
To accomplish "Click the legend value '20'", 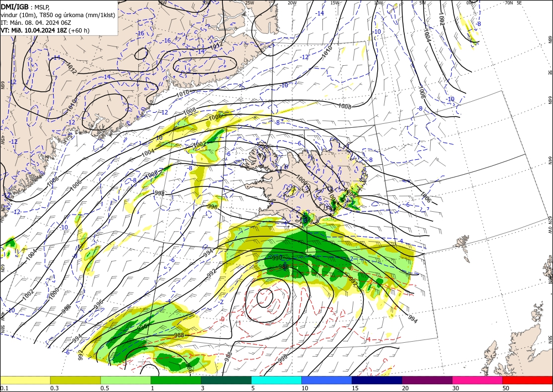I will [405, 388].
